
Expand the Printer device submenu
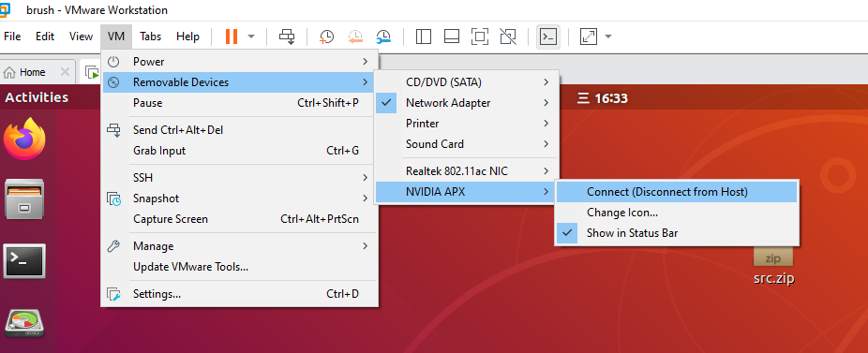click(x=467, y=124)
